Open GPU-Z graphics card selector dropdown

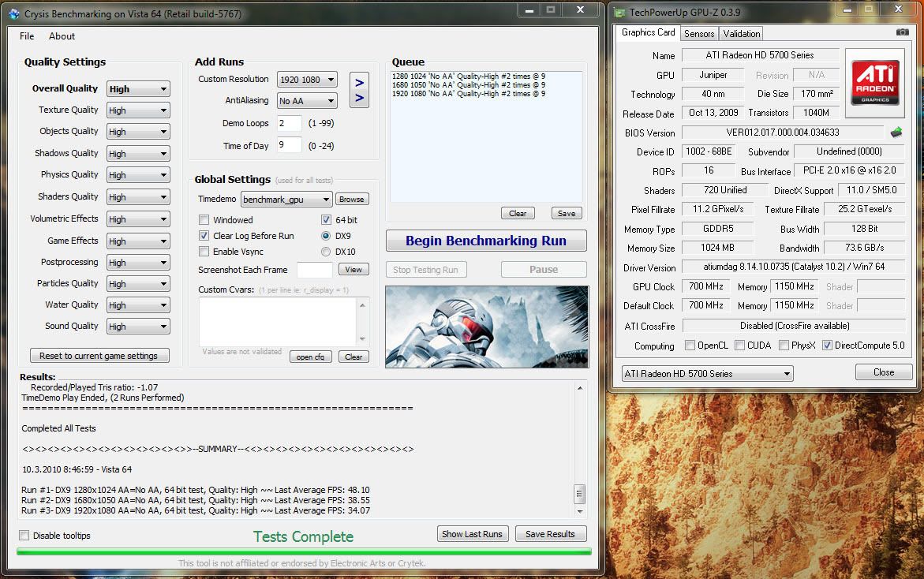(x=708, y=373)
